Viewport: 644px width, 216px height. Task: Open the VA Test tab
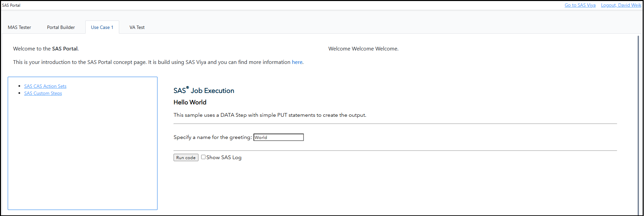click(x=137, y=27)
